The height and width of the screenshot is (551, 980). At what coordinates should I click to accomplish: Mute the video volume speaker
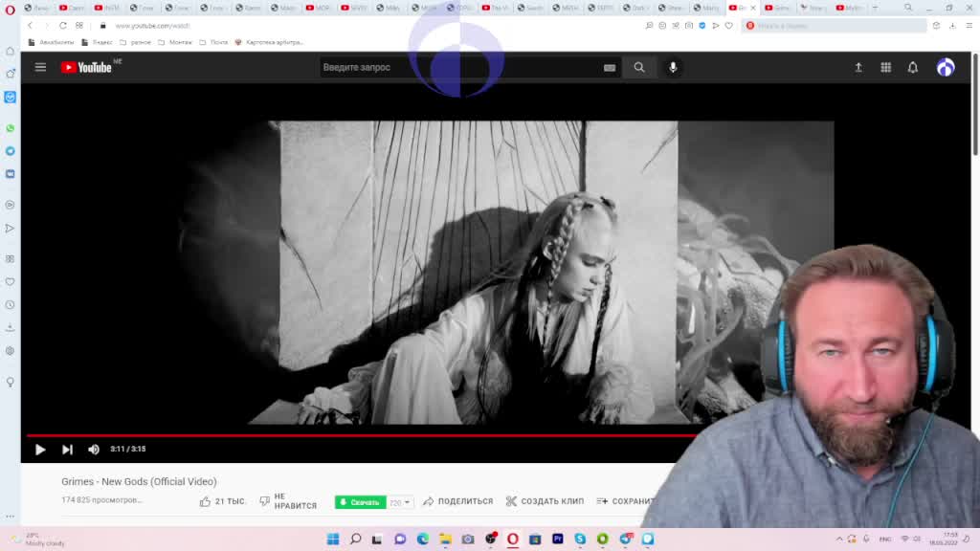tap(94, 450)
